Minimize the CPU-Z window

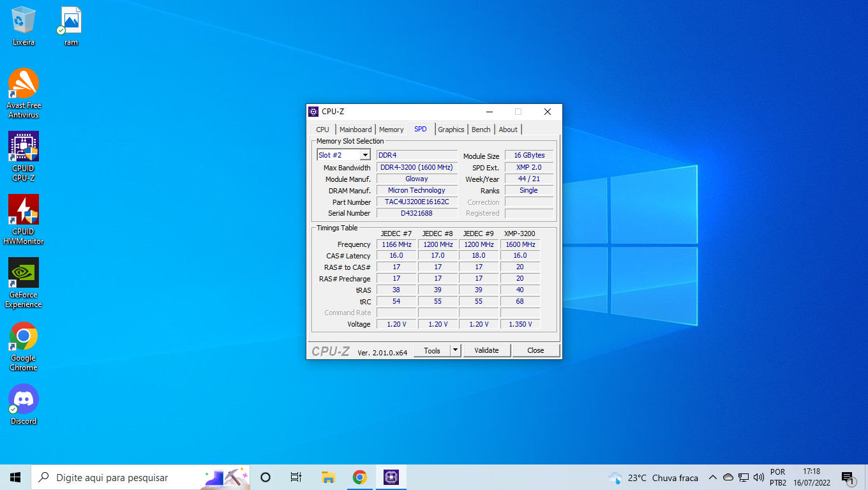click(x=489, y=112)
